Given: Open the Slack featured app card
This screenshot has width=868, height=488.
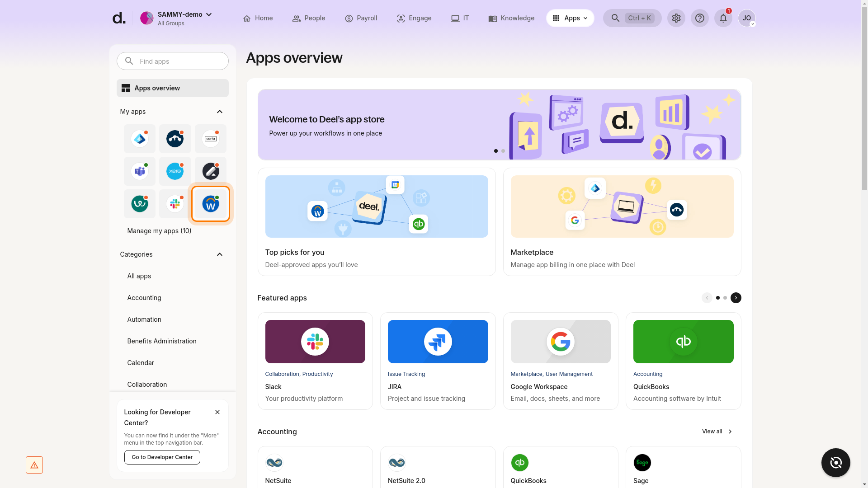Looking at the screenshot, I should coord(315,361).
